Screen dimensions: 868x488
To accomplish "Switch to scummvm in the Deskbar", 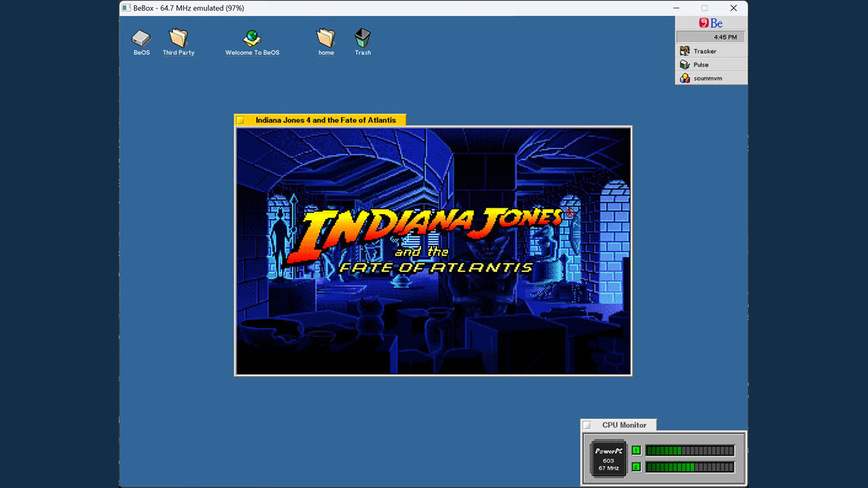I will click(711, 78).
